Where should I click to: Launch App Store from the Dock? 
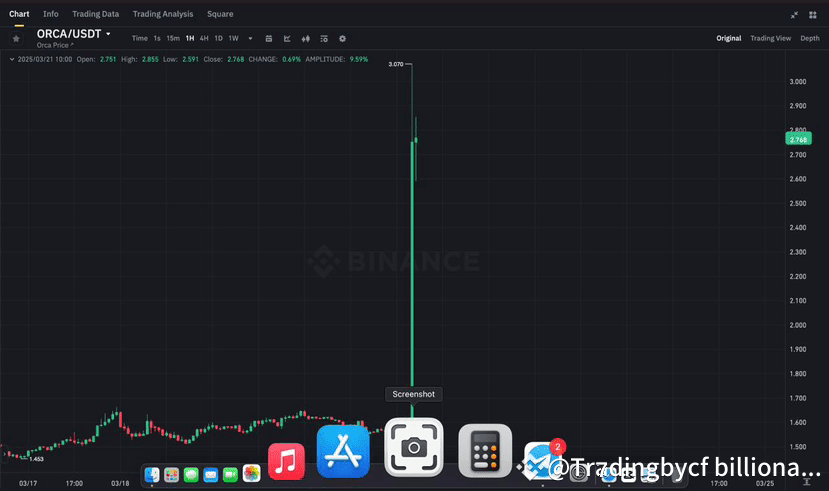(x=343, y=451)
